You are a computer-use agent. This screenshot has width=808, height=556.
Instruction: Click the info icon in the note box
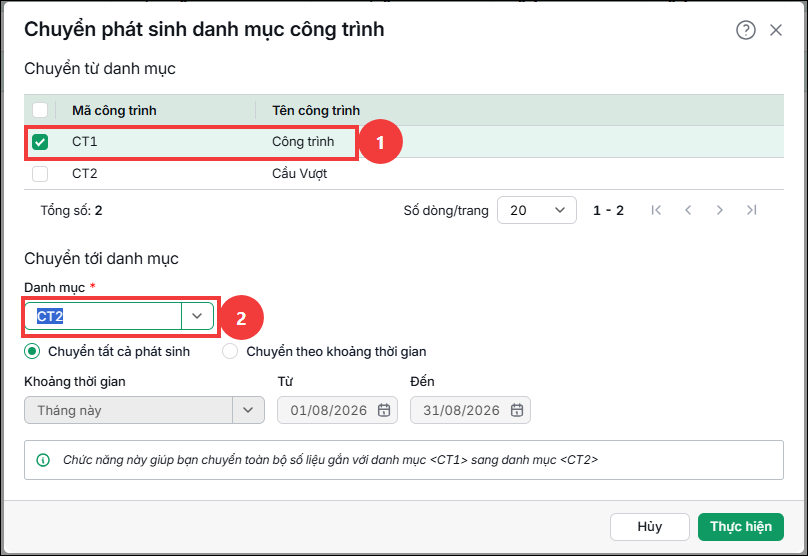43,460
